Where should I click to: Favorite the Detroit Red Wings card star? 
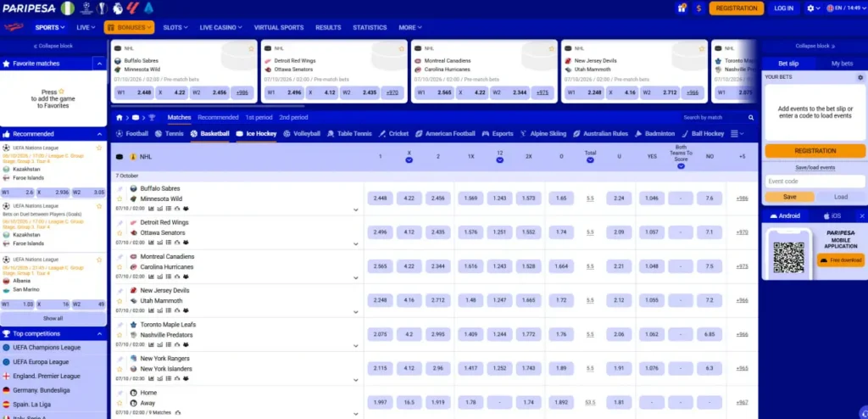(x=401, y=49)
